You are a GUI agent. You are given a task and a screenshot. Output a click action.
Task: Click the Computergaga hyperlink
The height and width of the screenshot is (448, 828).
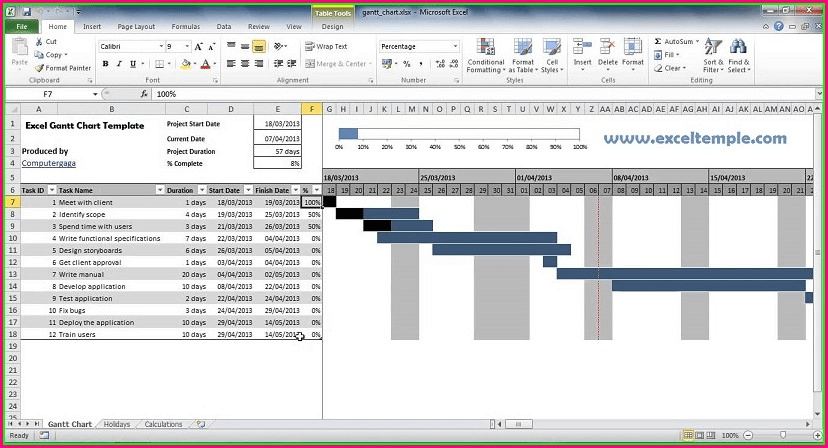(49, 163)
